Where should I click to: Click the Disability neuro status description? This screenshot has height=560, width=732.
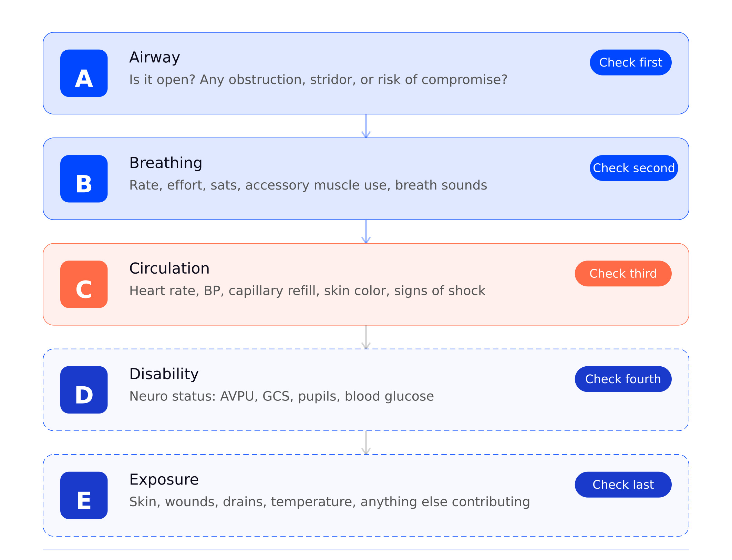coord(281,396)
